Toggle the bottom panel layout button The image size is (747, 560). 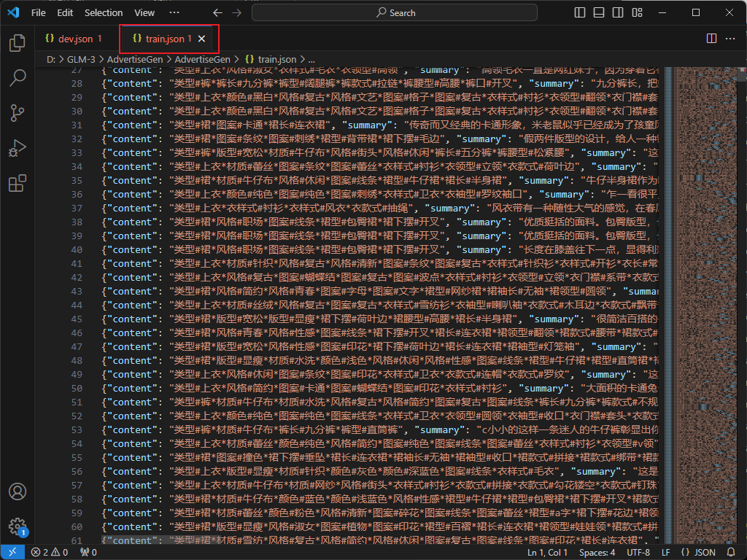click(x=599, y=12)
